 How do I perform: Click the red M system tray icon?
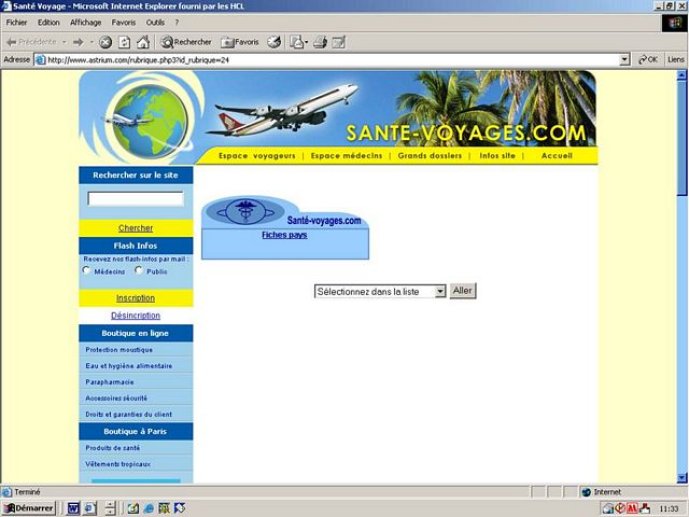tap(632, 509)
